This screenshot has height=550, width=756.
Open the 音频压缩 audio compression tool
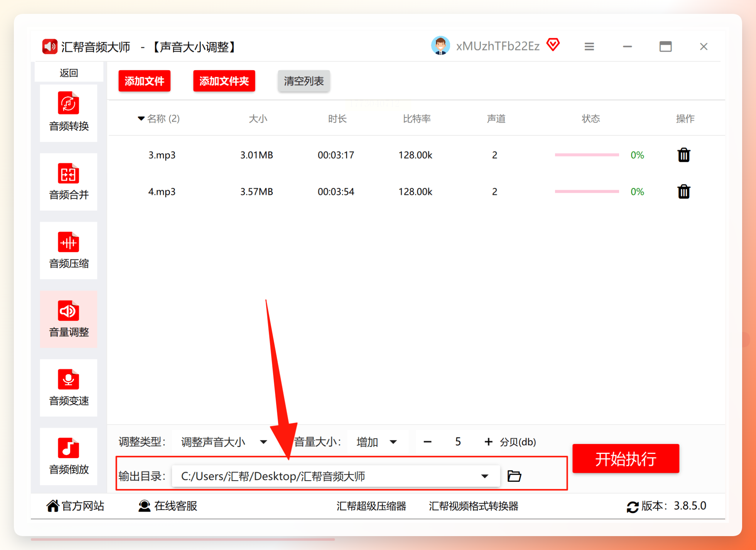tap(69, 250)
